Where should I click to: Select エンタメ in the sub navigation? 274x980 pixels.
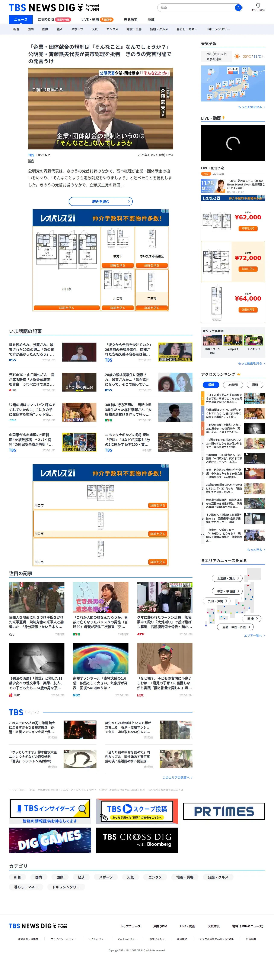(x=112, y=29)
